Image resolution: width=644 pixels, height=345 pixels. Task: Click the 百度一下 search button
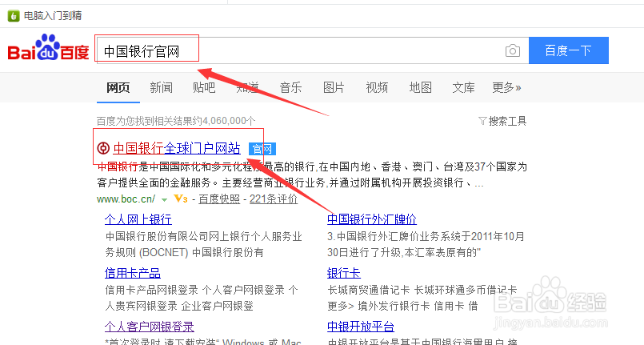pos(569,50)
